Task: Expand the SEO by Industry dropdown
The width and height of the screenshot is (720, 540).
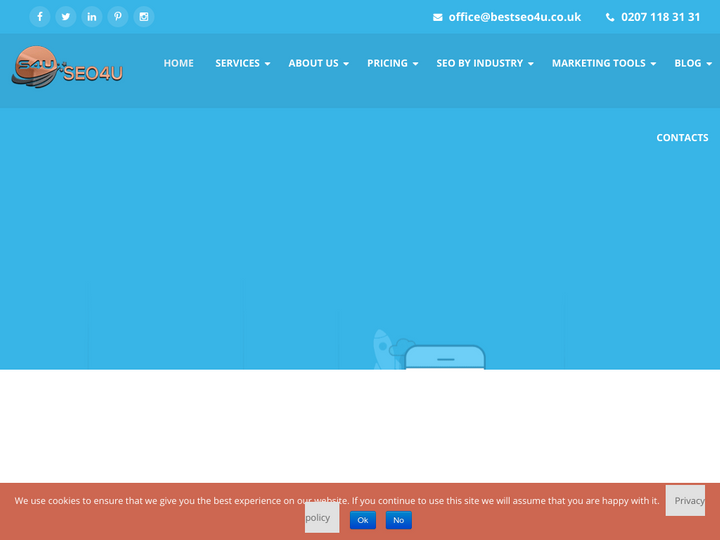Action: click(x=484, y=63)
